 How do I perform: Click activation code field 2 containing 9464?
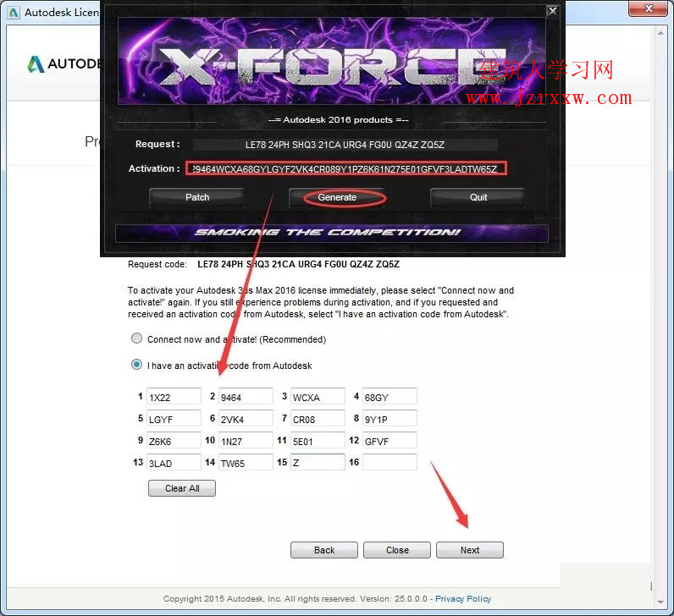[246, 397]
